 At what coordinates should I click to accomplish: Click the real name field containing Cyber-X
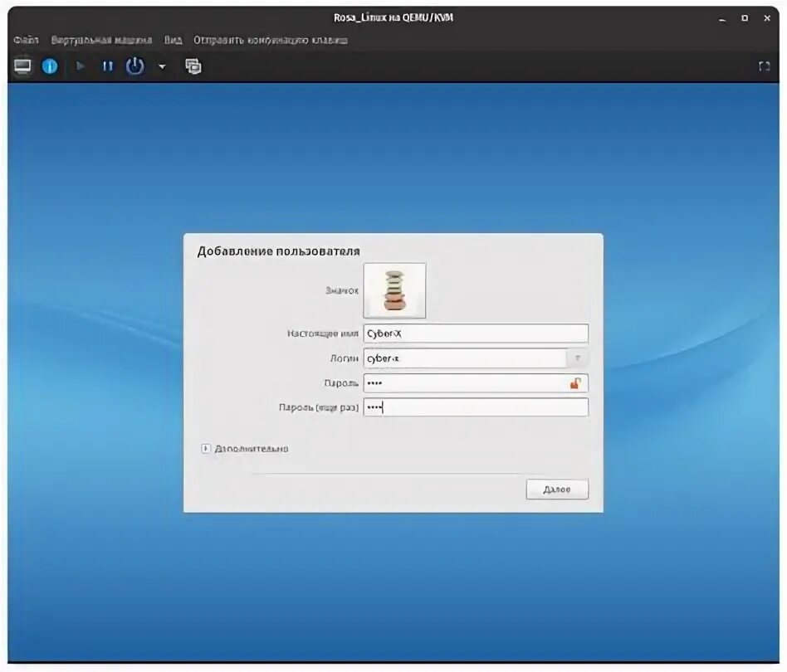pos(476,334)
